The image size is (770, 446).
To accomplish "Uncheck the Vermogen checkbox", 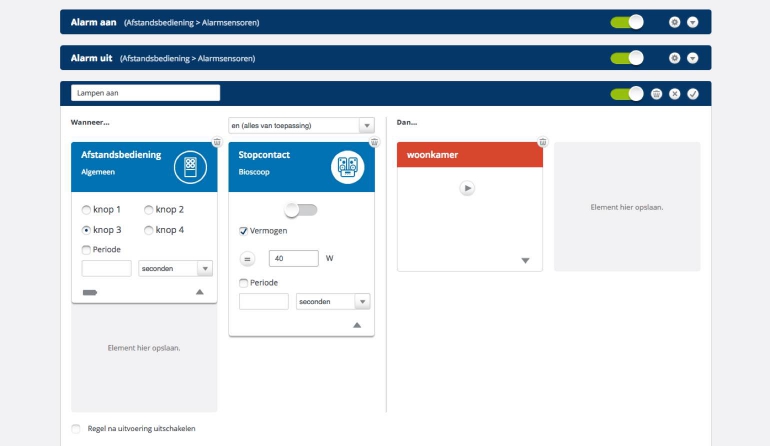I will click(244, 231).
